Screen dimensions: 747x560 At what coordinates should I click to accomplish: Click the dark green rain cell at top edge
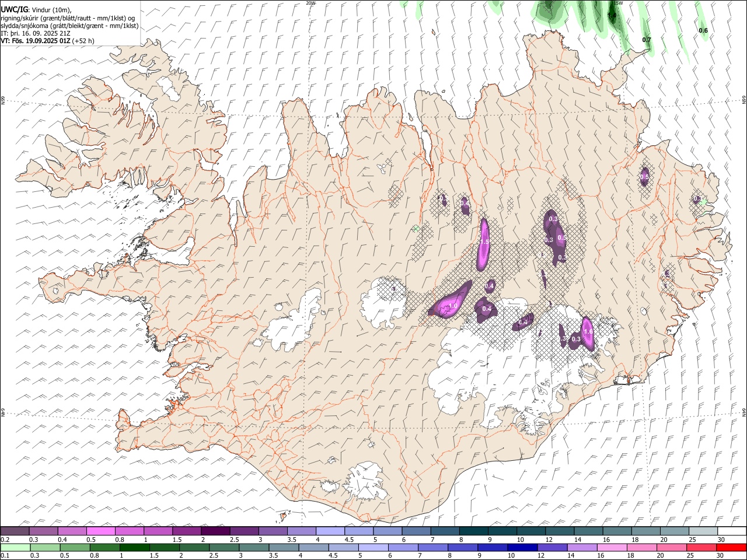613,12
